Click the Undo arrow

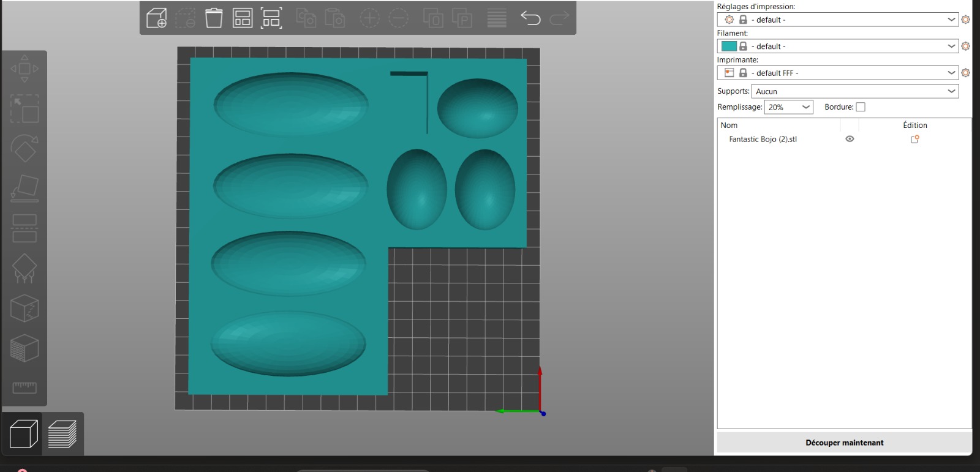pyautogui.click(x=530, y=18)
